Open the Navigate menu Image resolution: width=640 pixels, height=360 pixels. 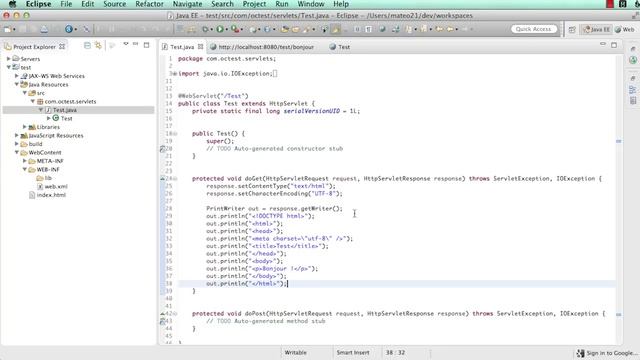click(187, 4)
